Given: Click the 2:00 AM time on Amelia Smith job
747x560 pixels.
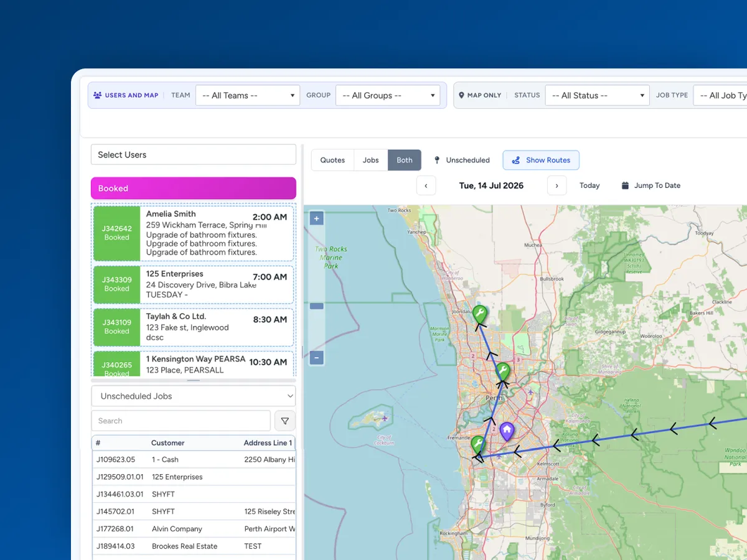Looking at the screenshot, I should coord(270,217).
